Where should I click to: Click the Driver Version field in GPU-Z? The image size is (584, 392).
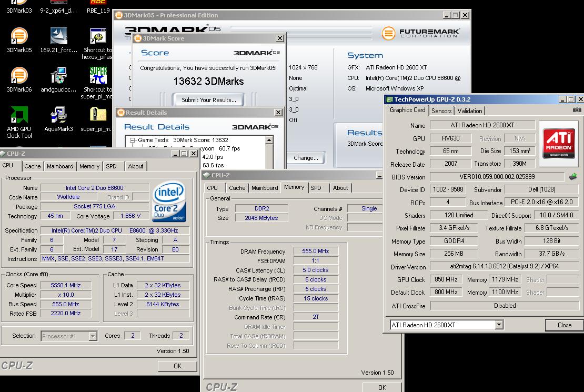pos(505,266)
